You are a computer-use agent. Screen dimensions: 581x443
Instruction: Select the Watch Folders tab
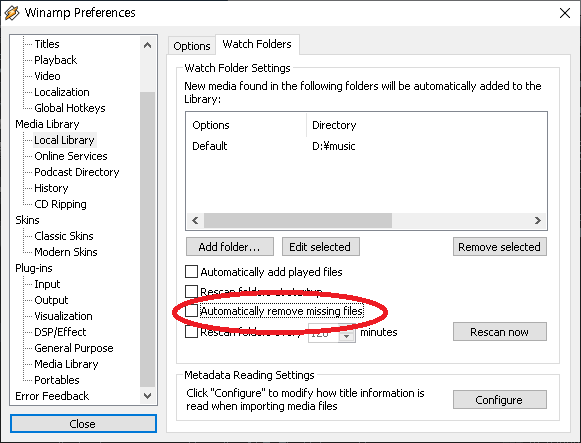257,44
